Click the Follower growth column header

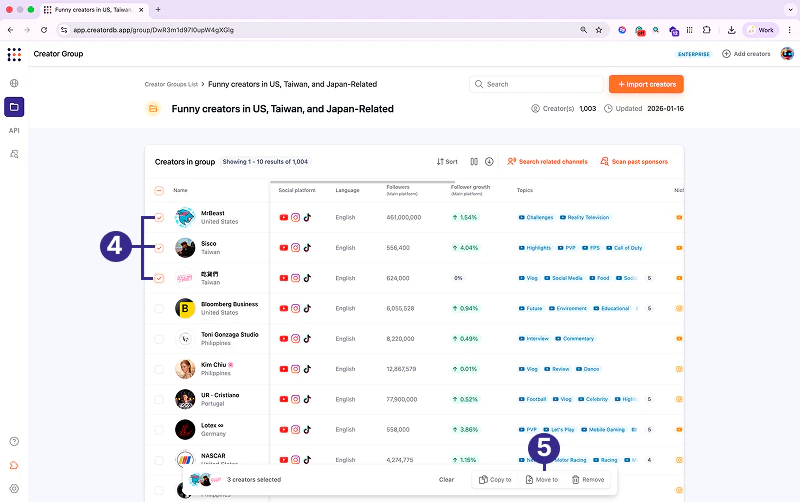click(470, 190)
